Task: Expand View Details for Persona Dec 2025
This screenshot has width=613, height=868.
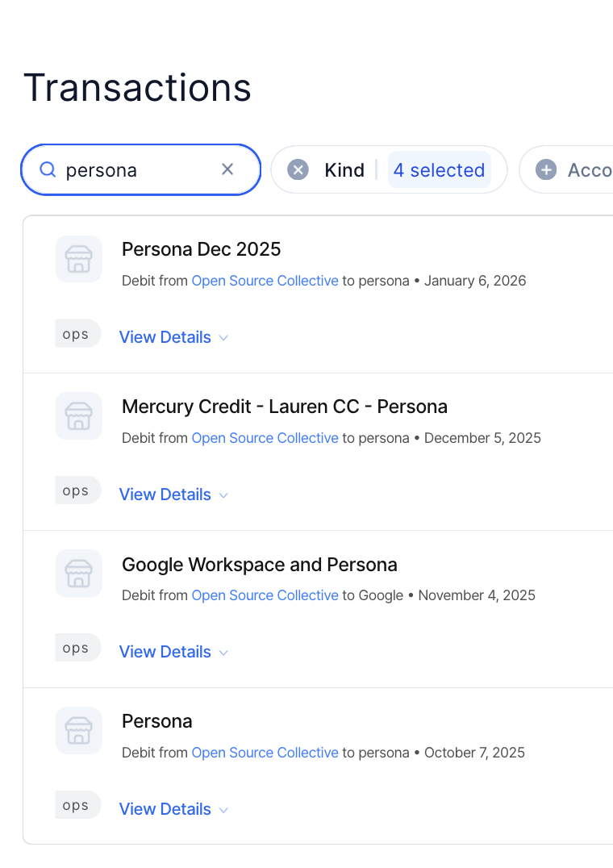Action: pos(173,337)
